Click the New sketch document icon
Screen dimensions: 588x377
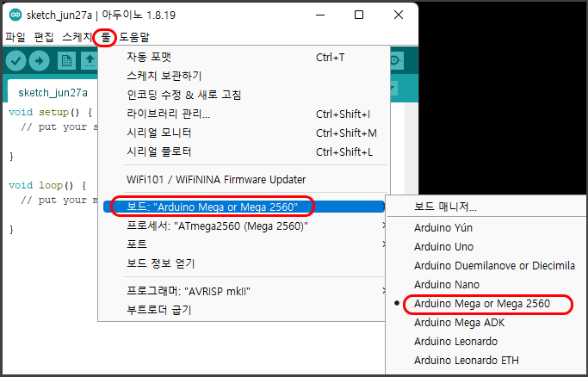tap(66, 60)
